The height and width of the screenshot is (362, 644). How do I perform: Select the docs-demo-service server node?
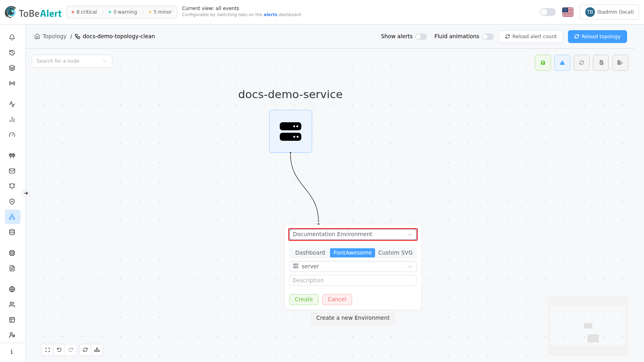click(291, 131)
